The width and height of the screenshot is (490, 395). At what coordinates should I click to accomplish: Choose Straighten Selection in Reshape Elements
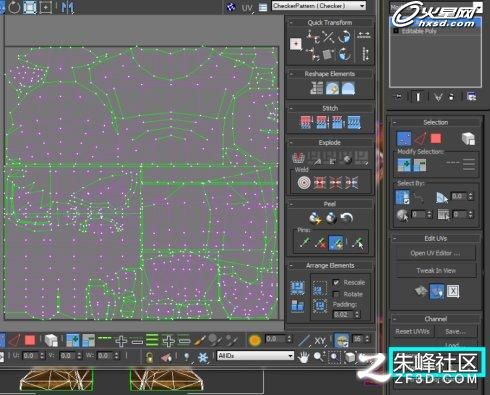click(316, 88)
